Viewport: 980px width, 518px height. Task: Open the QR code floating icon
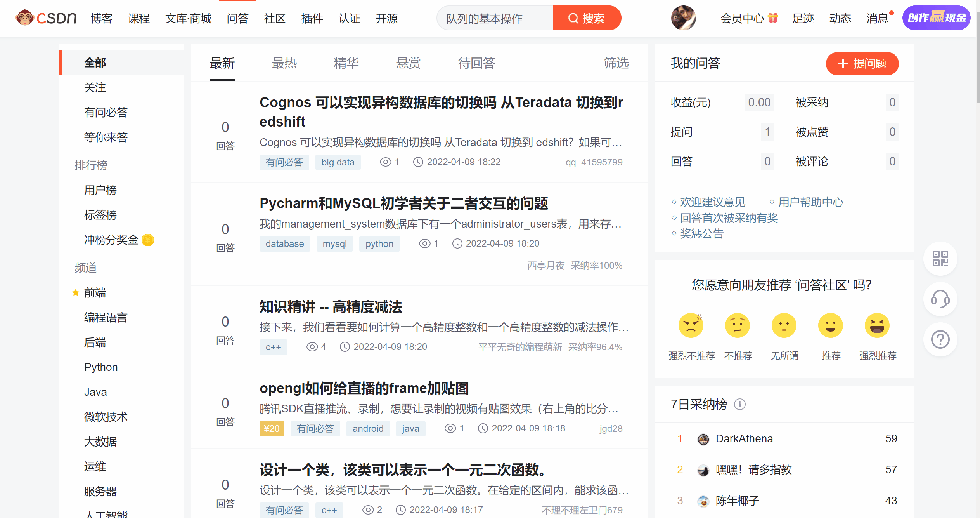point(940,259)
